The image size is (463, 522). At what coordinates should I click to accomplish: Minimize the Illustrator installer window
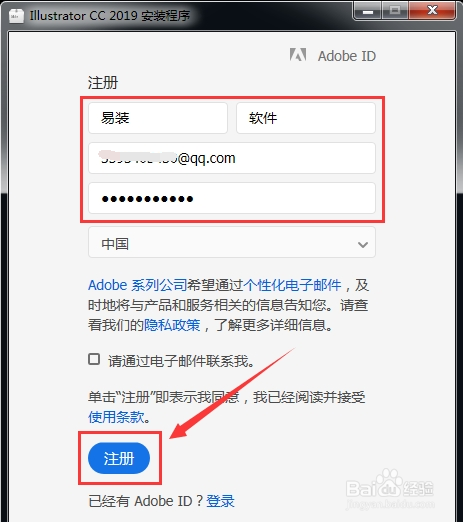coord(368,12)
